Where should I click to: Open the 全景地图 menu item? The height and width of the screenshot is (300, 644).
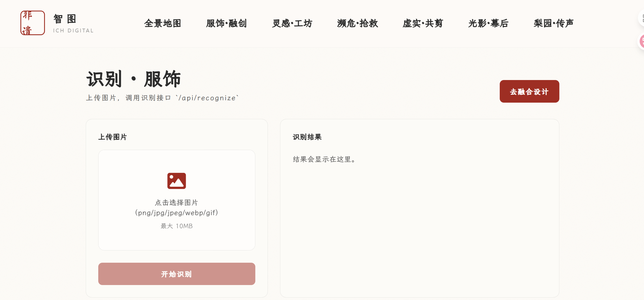[162, 23]
